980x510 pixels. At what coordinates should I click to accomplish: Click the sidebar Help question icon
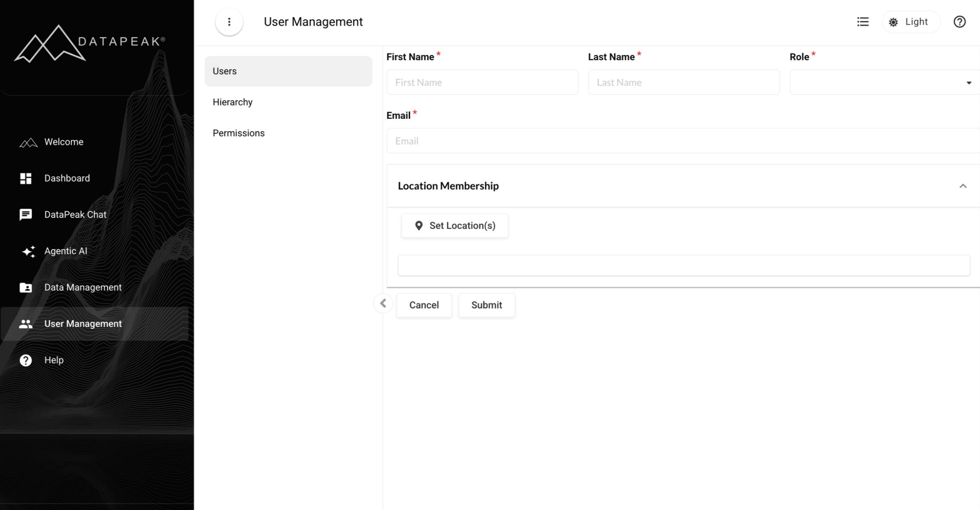[x=26, y=360]
